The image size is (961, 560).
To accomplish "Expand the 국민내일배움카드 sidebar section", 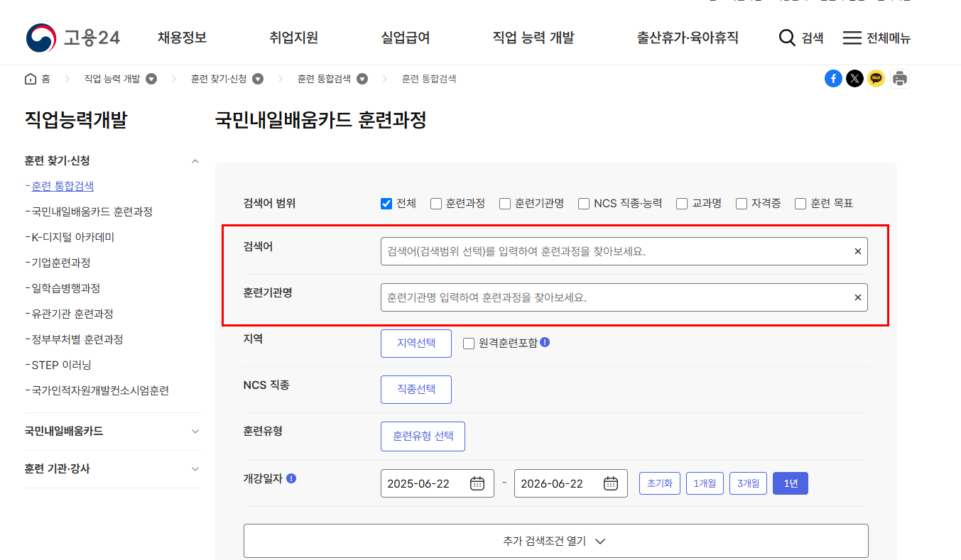I will pos(195,431).
